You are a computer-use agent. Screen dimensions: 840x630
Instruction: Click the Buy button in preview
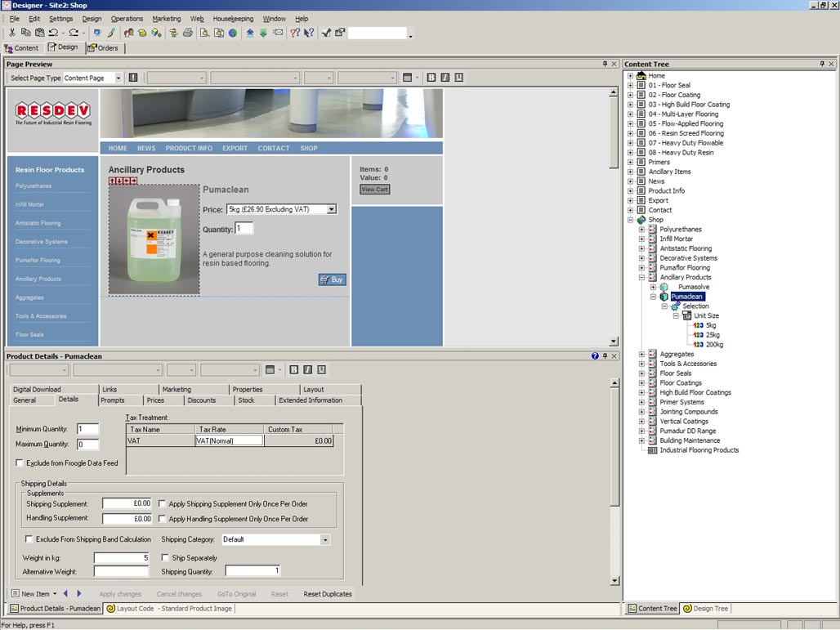pyautogui.click(x=333, y=279)
